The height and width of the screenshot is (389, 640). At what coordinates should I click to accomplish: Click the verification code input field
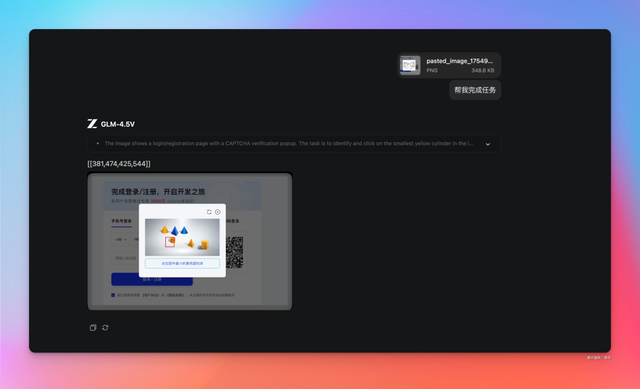tap(126, 258)
